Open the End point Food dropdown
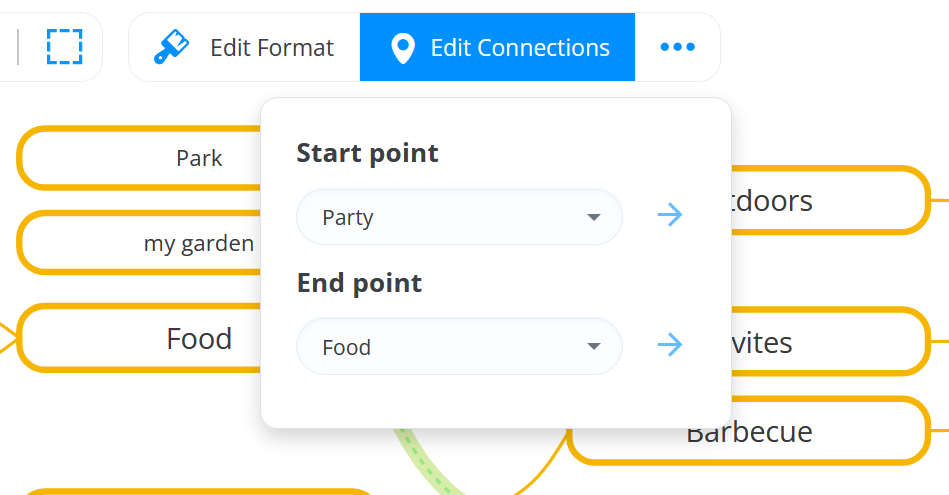 (459, 347)
